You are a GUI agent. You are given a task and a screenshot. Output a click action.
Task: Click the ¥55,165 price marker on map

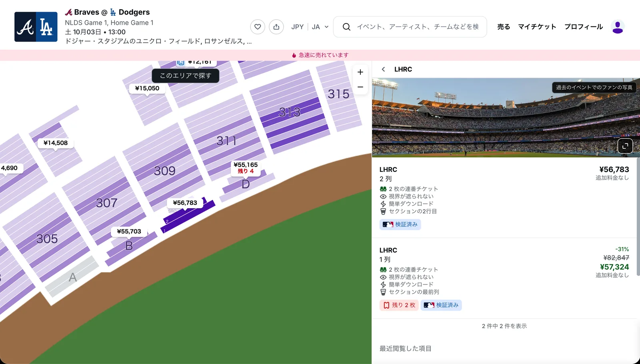(246, 168)
